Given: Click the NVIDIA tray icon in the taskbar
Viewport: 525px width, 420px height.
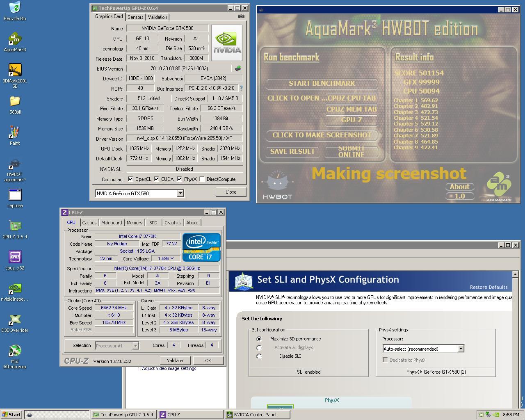Looking at the screenshot, I should [496, 415].
